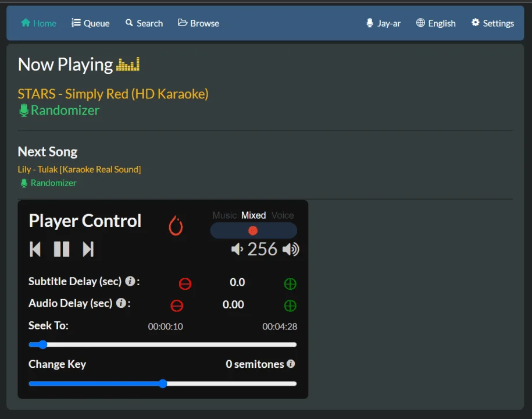Screen dimensions: 532x419
Task: Click the red vocal mode slider knob
Action: [x=253, y=231]
